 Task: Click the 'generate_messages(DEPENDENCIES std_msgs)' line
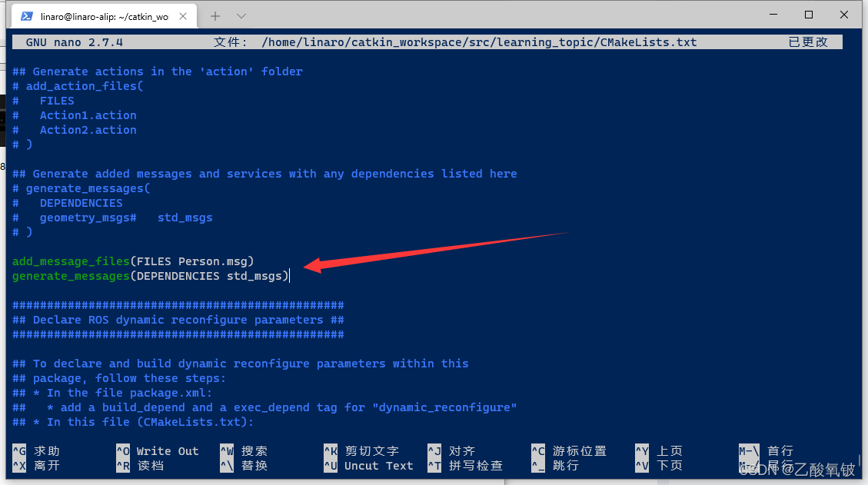pyautogui.click(x=151, y=276)
